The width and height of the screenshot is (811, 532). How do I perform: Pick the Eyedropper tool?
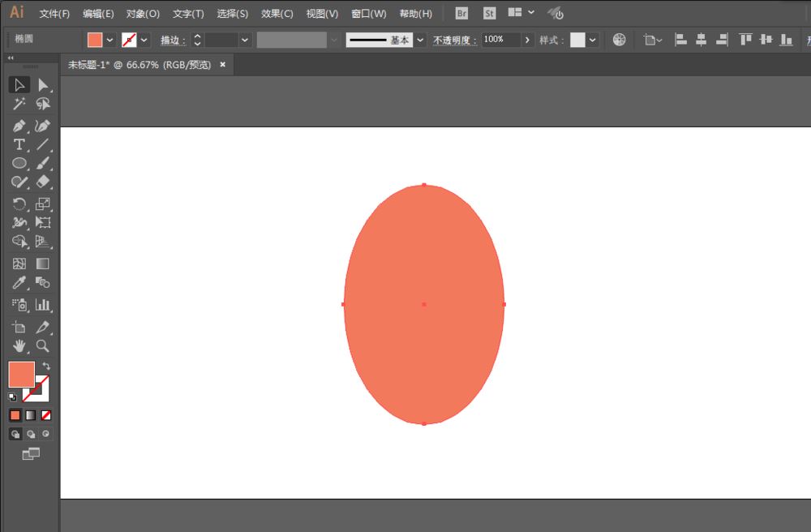click(19, 283)
